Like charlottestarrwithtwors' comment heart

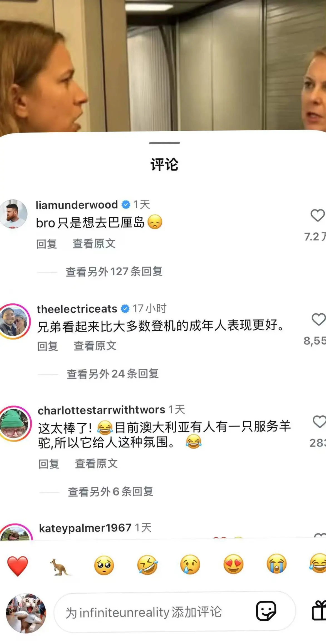[320, 422]
